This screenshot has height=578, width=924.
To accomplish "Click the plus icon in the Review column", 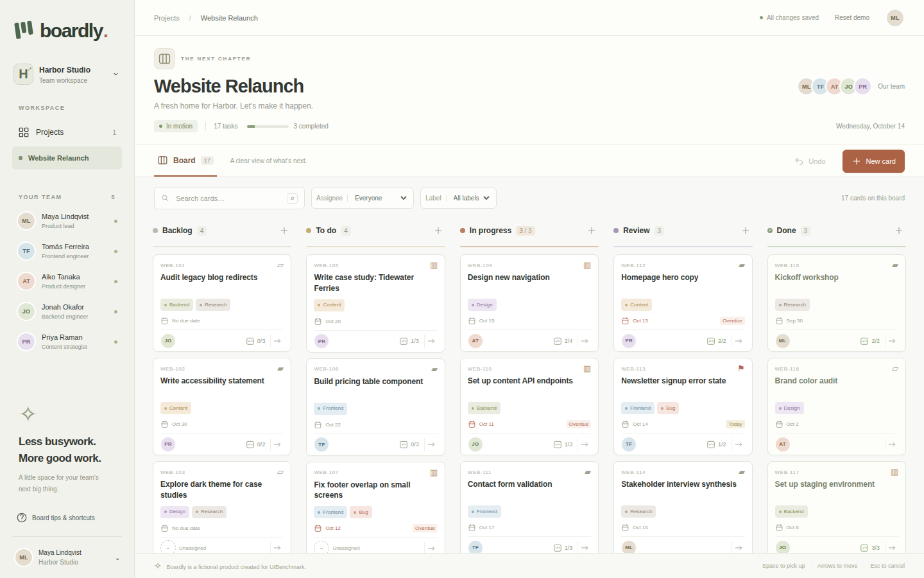I will [746, 231].
